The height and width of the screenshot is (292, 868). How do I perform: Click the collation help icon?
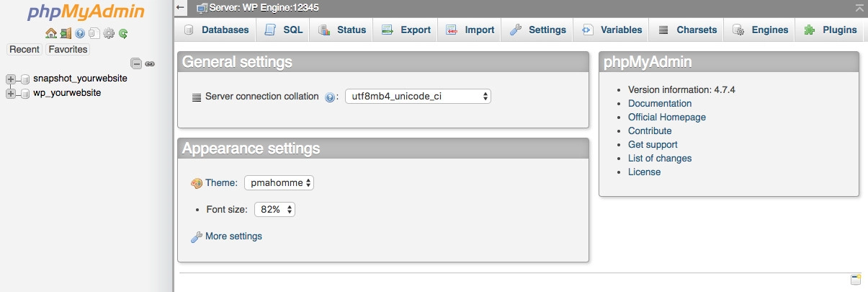click(331, 97)
